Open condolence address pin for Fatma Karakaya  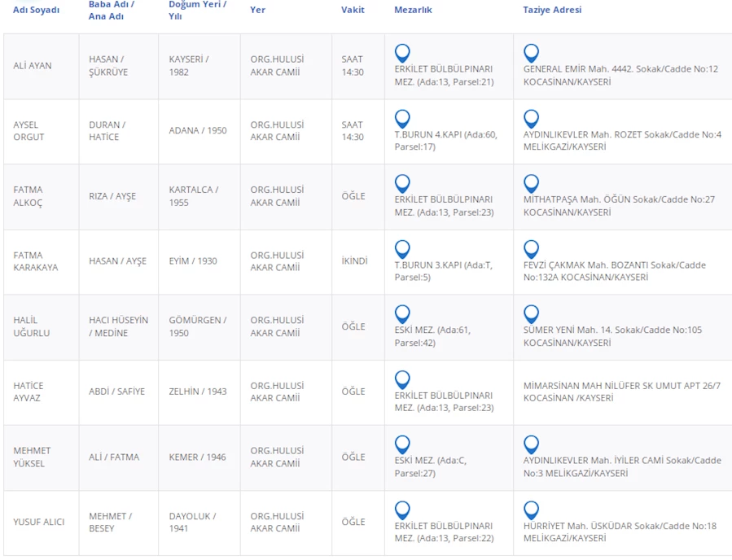[x=531, y=248]
